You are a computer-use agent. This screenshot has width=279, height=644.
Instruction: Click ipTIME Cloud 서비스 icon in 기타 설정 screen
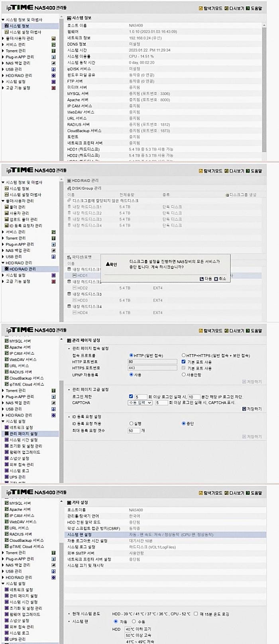[7, 547]
